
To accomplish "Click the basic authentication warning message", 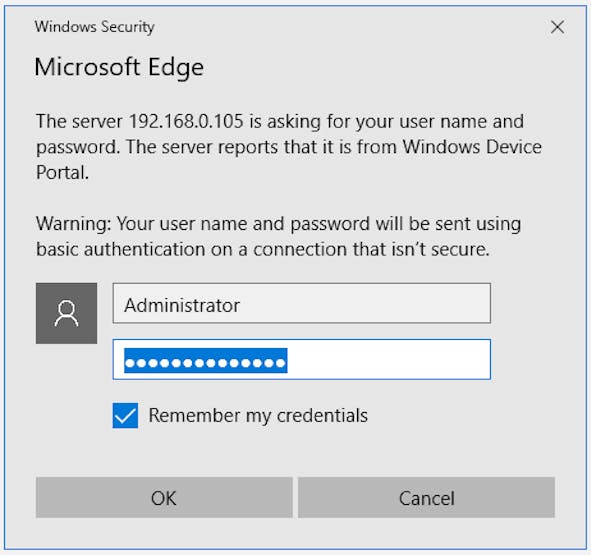I will (279, 236).
